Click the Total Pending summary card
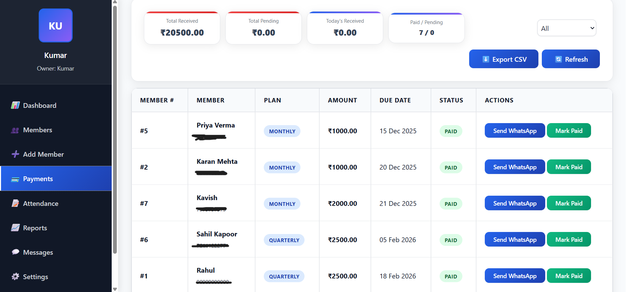 pyautogui.click(x=263, y=28)
